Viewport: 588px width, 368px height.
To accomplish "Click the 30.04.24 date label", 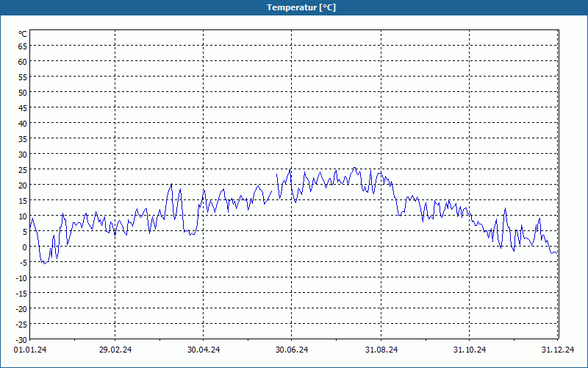I will coord(204,350).
